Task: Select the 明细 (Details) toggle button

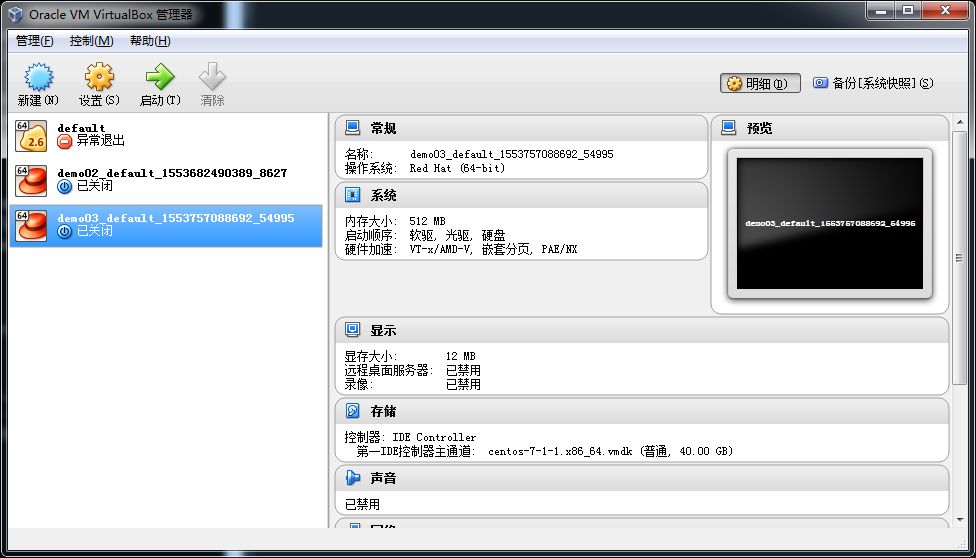Action: 760,83
